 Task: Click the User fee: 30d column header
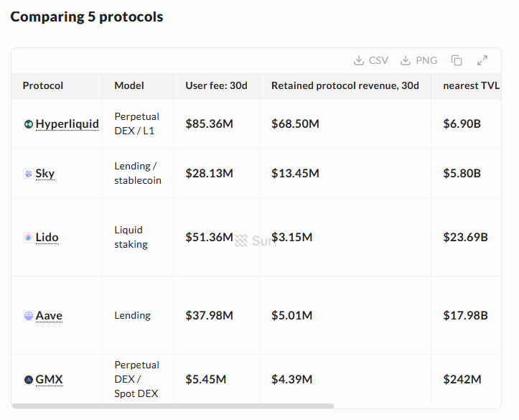pyautogui.click(x=217, y=85)
